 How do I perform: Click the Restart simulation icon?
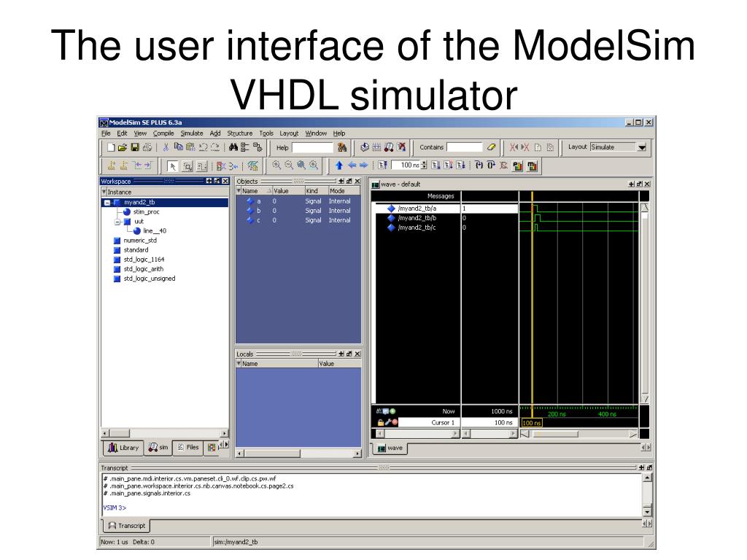coord(382,166)
